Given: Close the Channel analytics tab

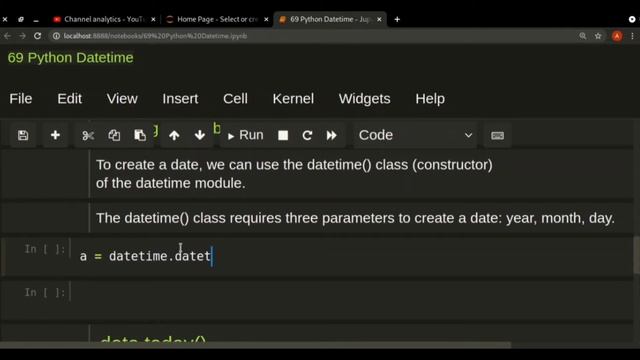Looking at the screenshot, I should (x=153, y=19).
